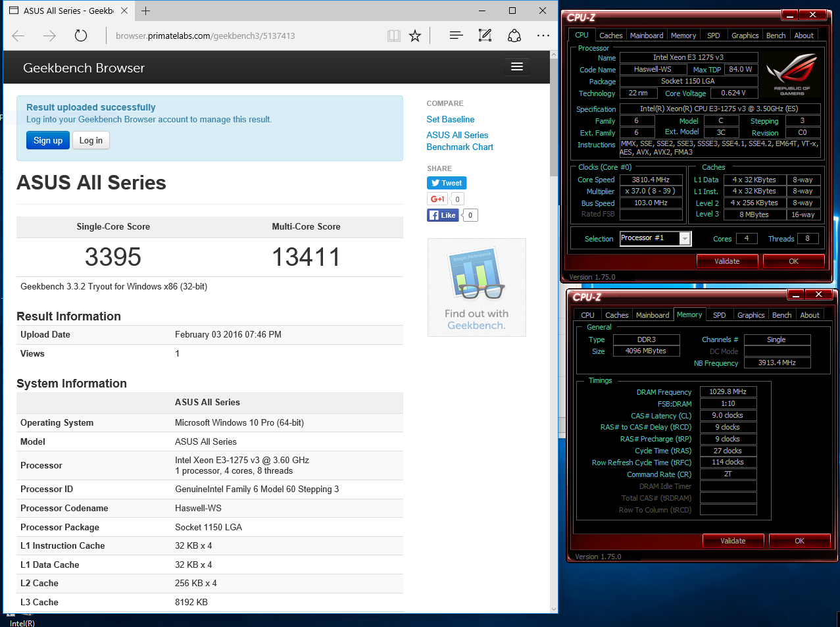Click OK in top CPU-Z window

pos(793,261)
